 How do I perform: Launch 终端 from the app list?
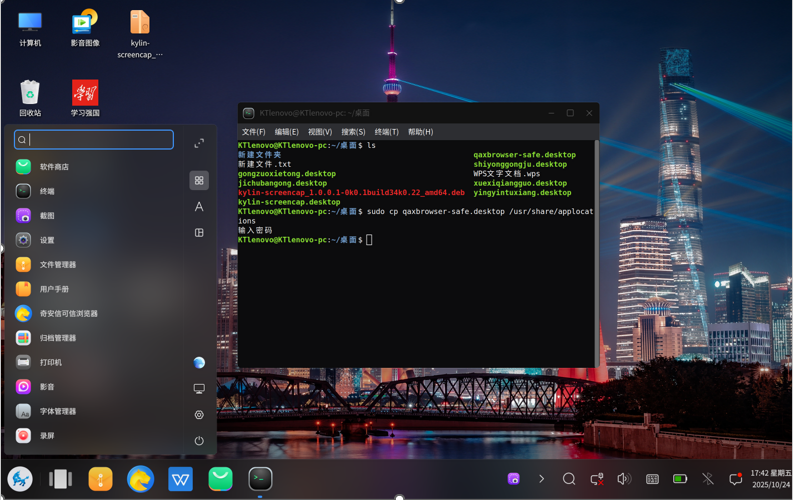(x=45, y=191)
